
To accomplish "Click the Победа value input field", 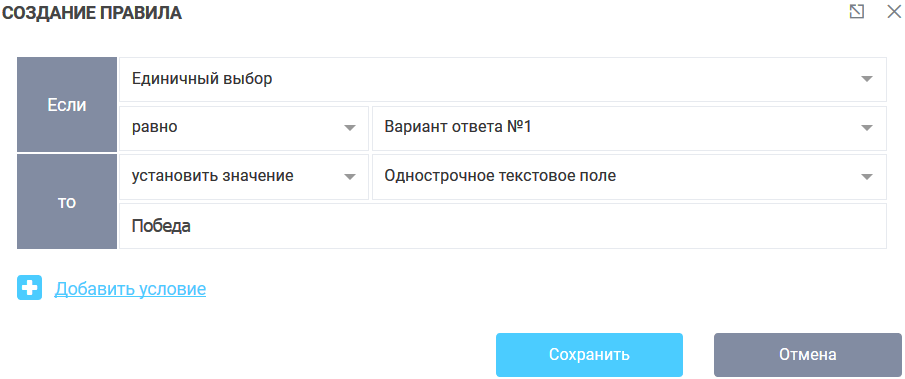I will (x=503, y=226).
